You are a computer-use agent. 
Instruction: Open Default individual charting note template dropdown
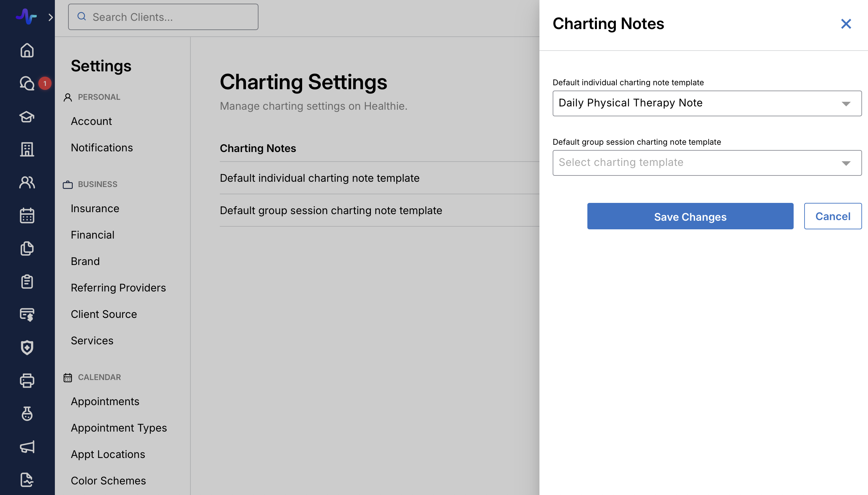[x=706, y=103]
